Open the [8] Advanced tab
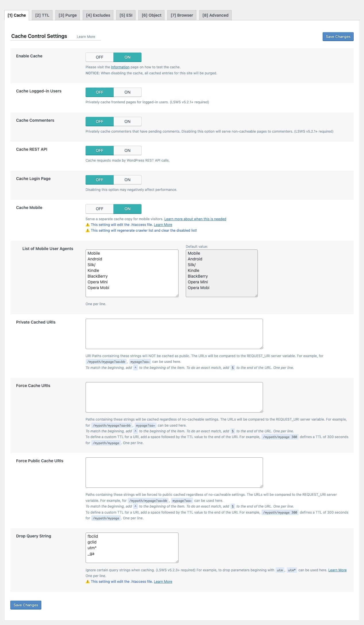The image size is (364, 625). pos(215,15)
